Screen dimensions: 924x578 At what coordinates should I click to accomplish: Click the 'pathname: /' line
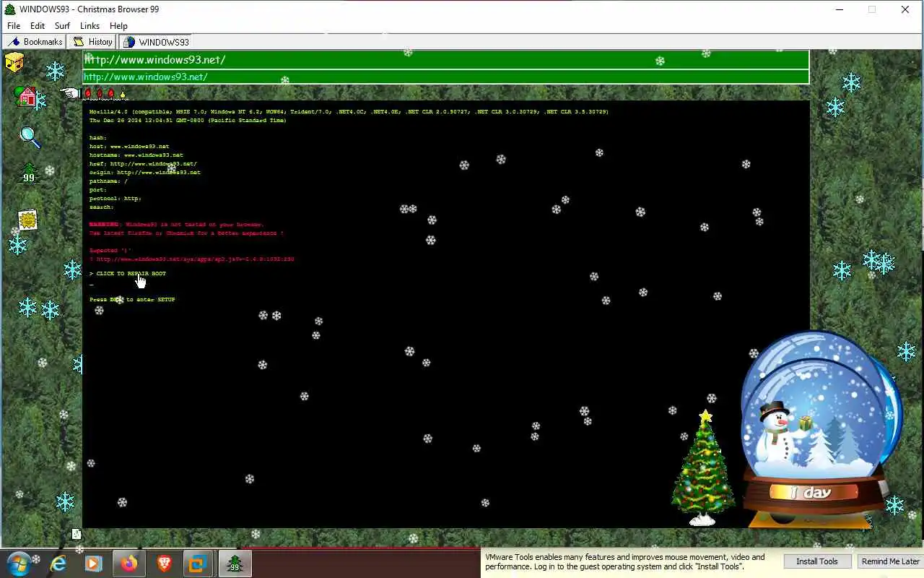tap(108, 181)
